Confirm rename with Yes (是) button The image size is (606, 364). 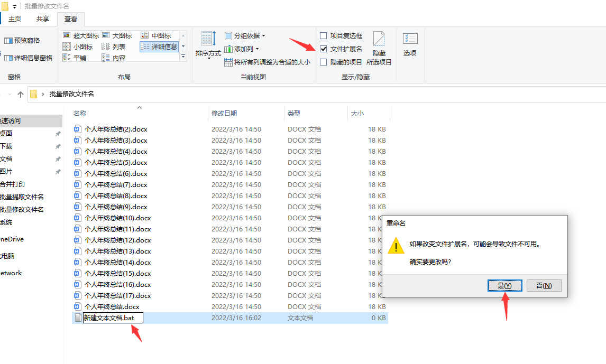click(504, 285)
